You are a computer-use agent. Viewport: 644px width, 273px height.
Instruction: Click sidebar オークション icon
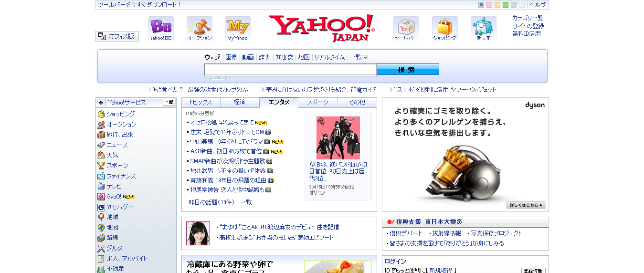tap(101, 125)
